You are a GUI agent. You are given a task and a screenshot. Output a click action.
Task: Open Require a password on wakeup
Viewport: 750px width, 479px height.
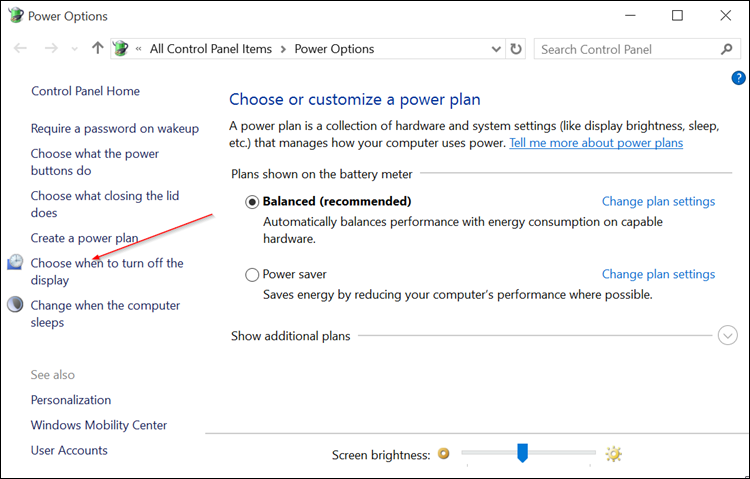click(115, 128)
